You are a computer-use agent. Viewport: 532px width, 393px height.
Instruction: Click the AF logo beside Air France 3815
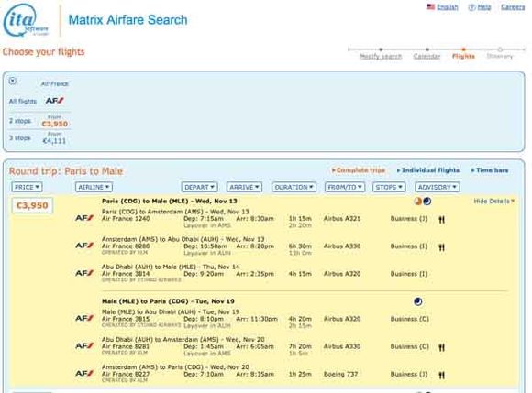coord(84,318)
